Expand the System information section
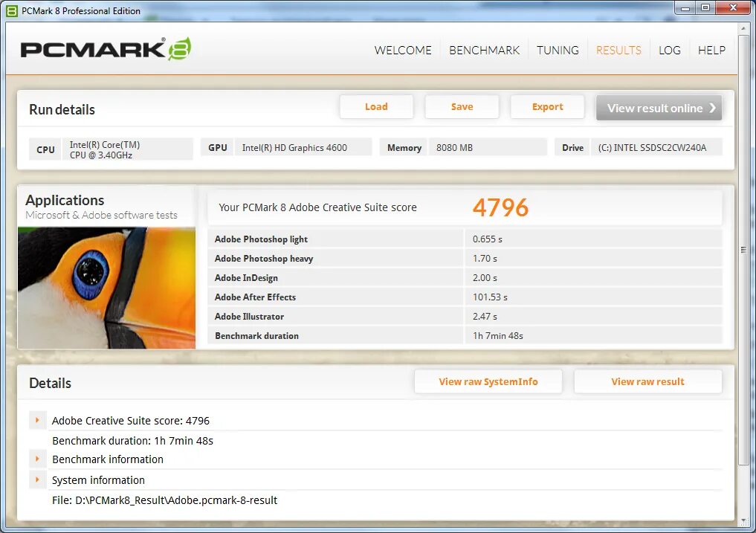Screen dimensions: 756x533 coord(38,479)
